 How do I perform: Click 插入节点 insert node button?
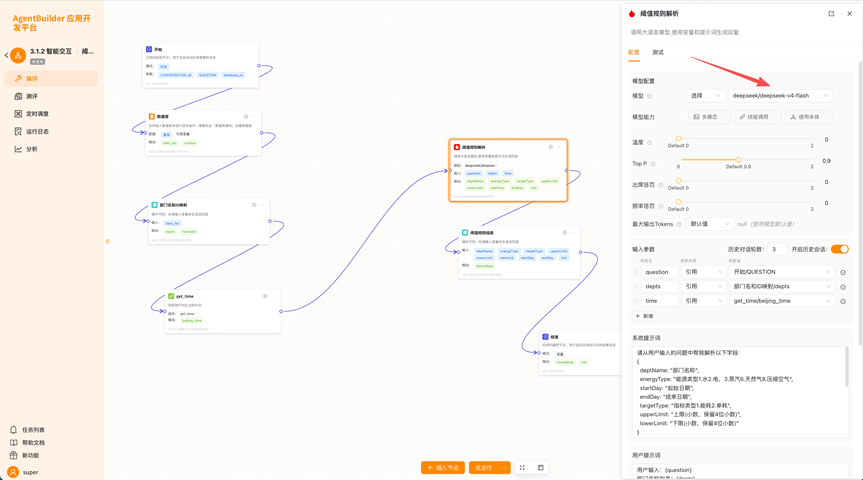click(443, 467)
